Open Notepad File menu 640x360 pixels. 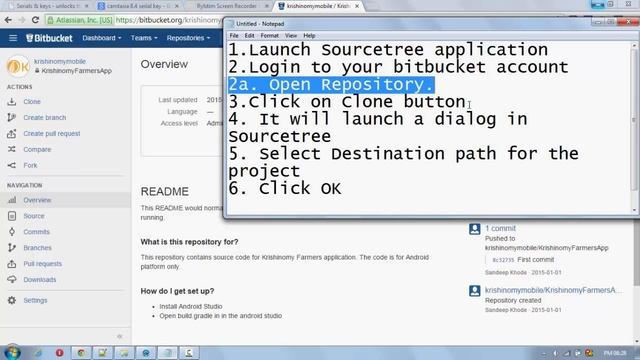click(x=234, y=36)
